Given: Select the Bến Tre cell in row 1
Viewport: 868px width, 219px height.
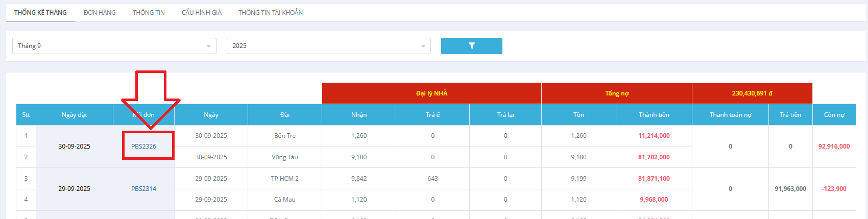Looking at the screenshot, I should click(285, 136).
